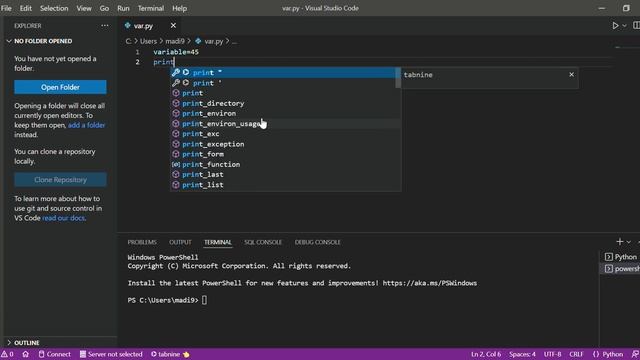
Task: Click the home icon in status bar
Action: point(25,354)
